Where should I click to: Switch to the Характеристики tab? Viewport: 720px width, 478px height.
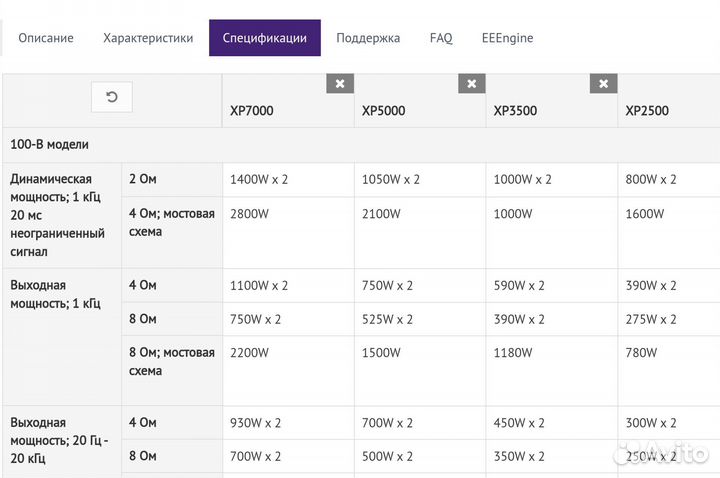point(148,38)
